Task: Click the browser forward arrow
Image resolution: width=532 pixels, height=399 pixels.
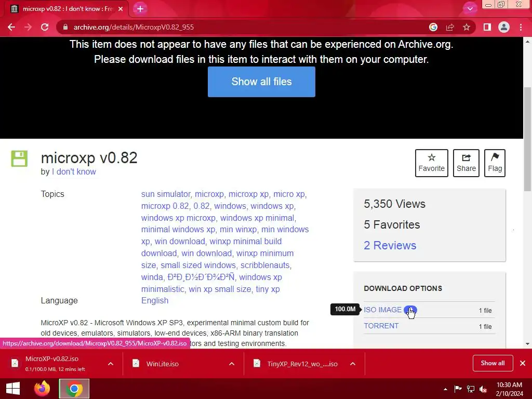Action: [x=28, y=27]
